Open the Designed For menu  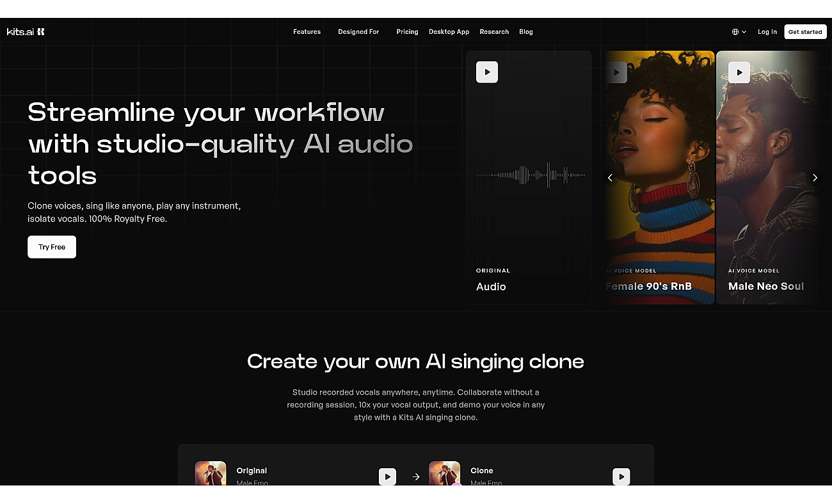358,32
